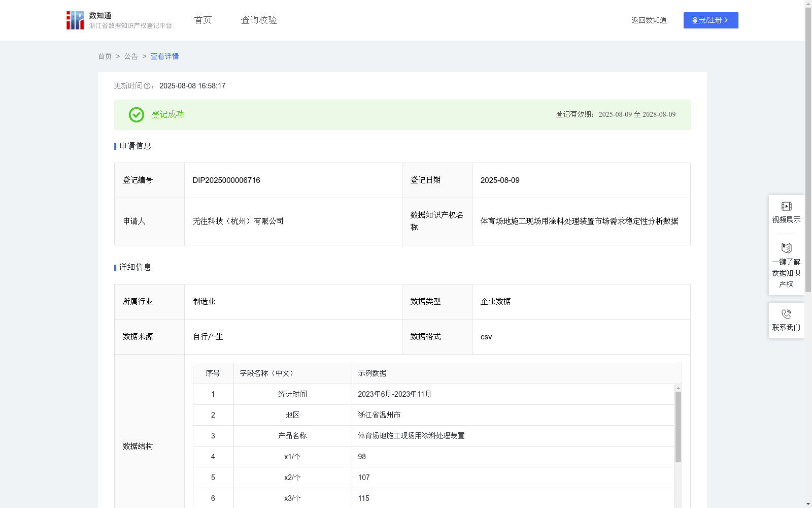The width and height of the screenshot is (812, 508).
Task: Click applicant 无往科技（杭州）有限公司
Action: click(x=238, y=221)
